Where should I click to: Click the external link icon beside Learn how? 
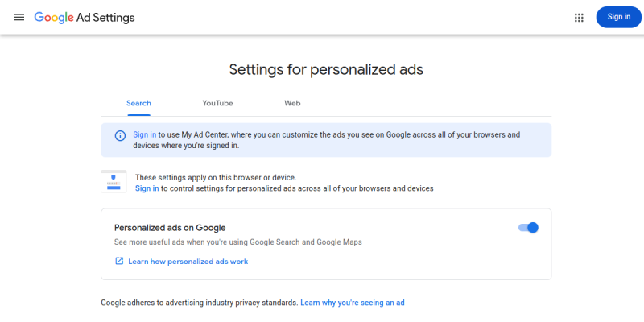click(x=119, y=261)
